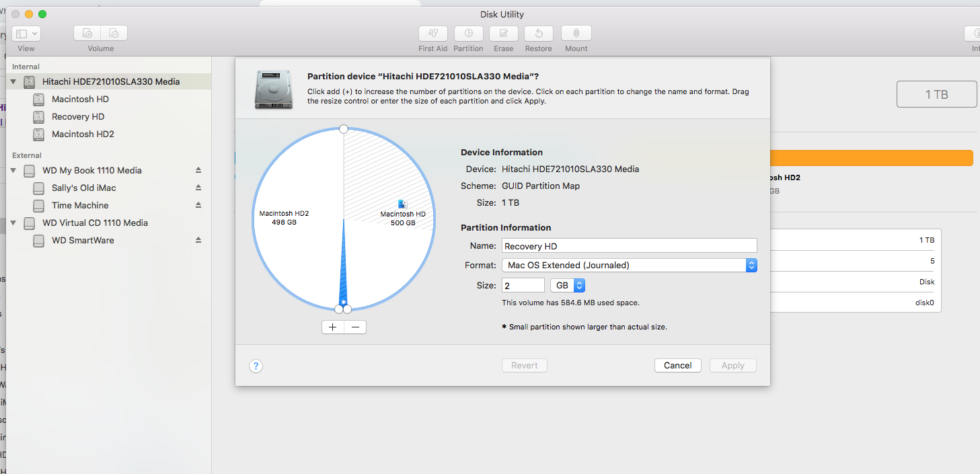Click the partition Size field

(x=523, y=285)
